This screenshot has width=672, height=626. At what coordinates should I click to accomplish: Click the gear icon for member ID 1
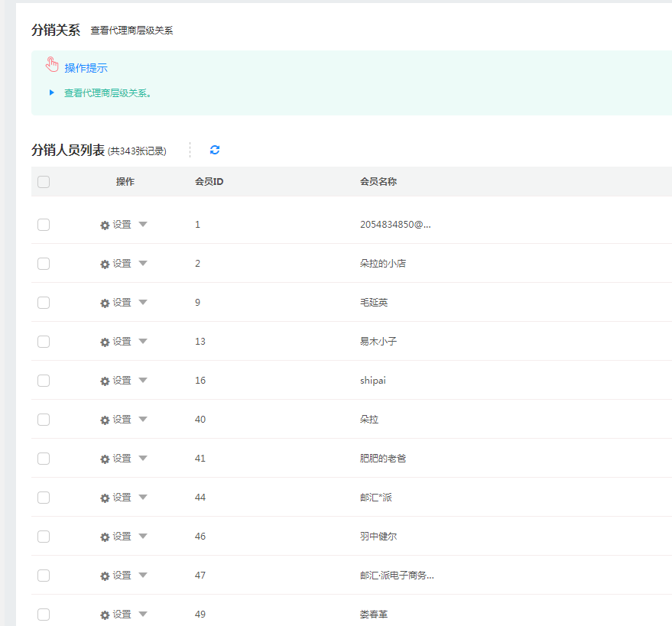pos(105,225)
